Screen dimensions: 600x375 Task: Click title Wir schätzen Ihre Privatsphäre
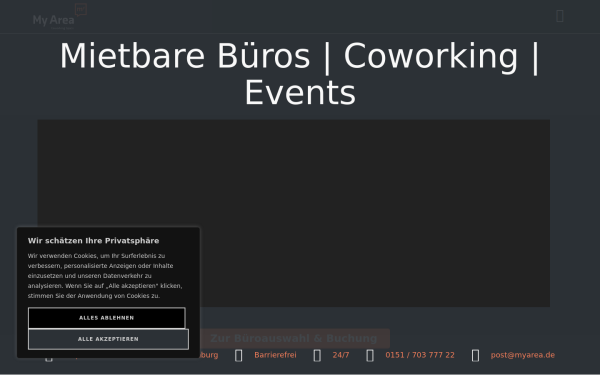[93, 241]
